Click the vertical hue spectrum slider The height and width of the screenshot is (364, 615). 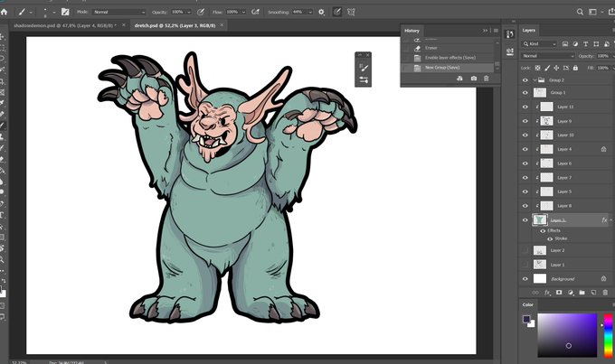[x=606, y=334]
